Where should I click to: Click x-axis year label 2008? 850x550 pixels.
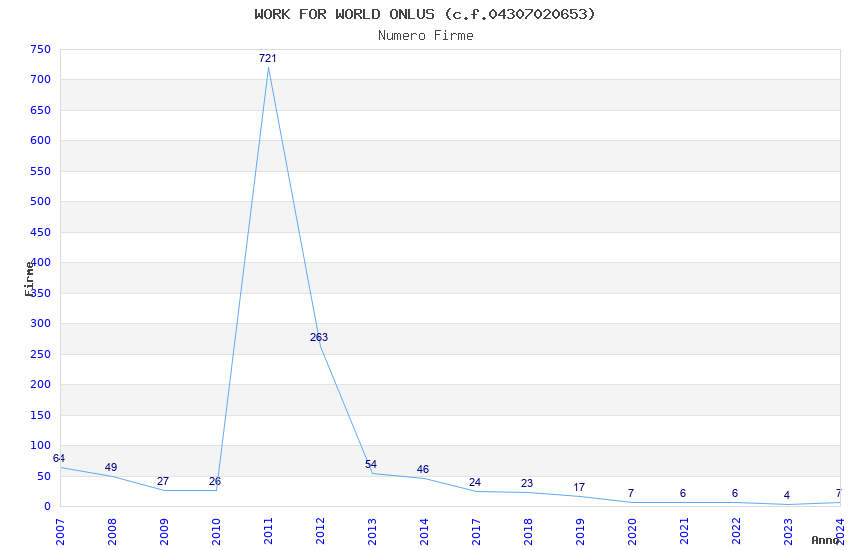[112, 532]
